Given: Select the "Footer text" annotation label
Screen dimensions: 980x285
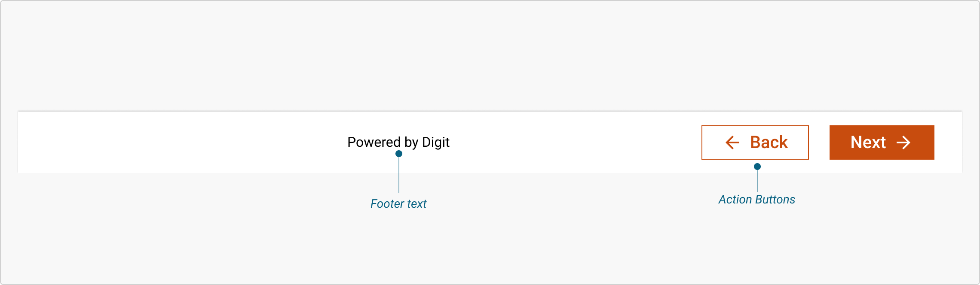Looking at the screenshot, I should coord(398,203).
